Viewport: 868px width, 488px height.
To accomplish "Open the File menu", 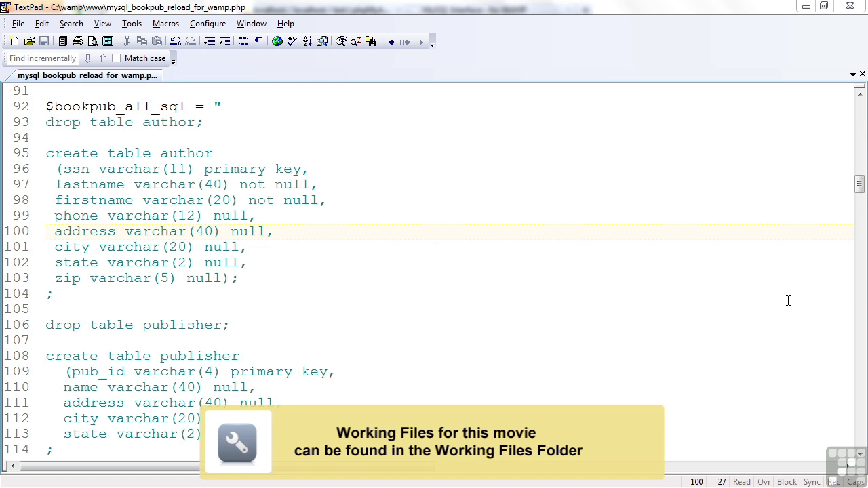I will pyautogui.click(x=18, y=24).
